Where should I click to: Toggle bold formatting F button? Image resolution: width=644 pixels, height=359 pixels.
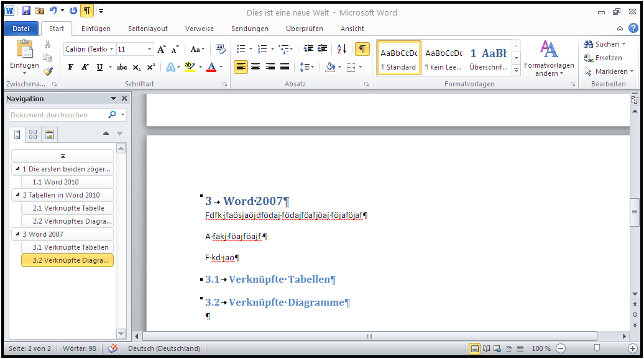[71, 67]
